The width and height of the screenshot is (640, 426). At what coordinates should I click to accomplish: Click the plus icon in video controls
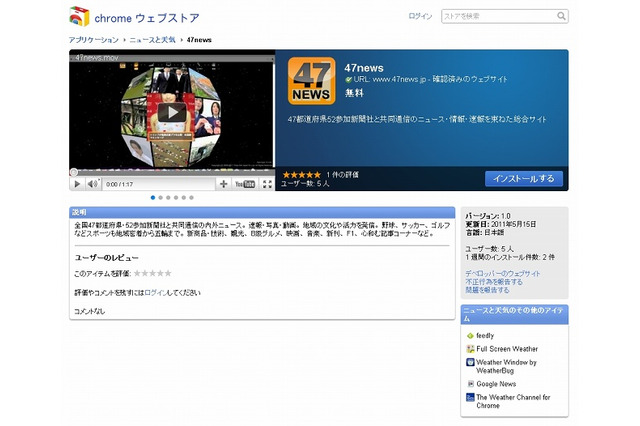tap(223, 184)
